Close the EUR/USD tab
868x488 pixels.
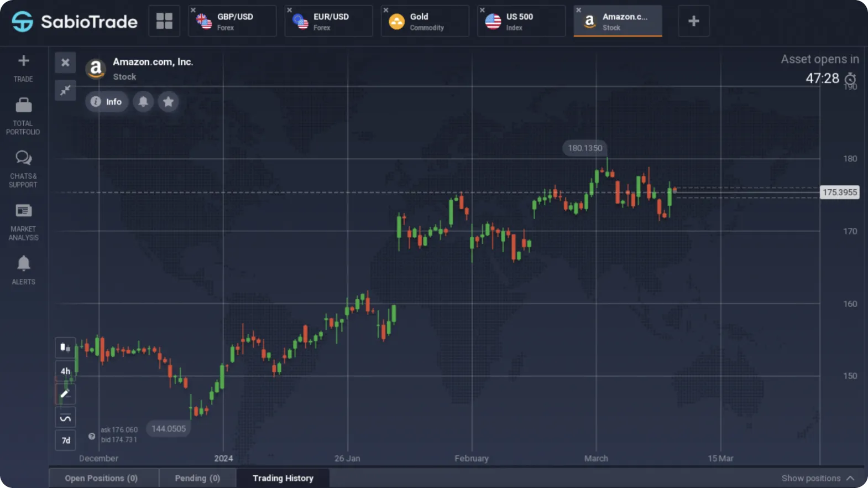point(289,10)
